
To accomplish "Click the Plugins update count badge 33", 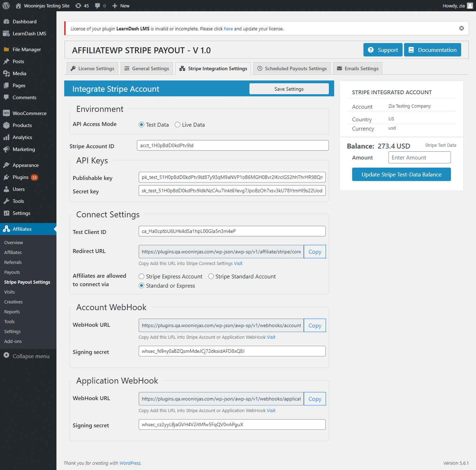I will [x=34, y=177].
